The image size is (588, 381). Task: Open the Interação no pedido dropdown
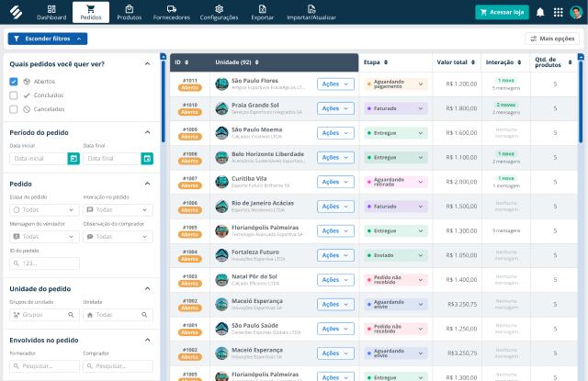[118, 210]
